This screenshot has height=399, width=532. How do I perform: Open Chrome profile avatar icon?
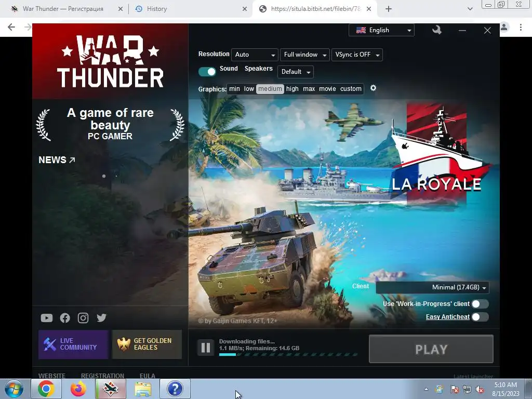click(x=504, y=27)
